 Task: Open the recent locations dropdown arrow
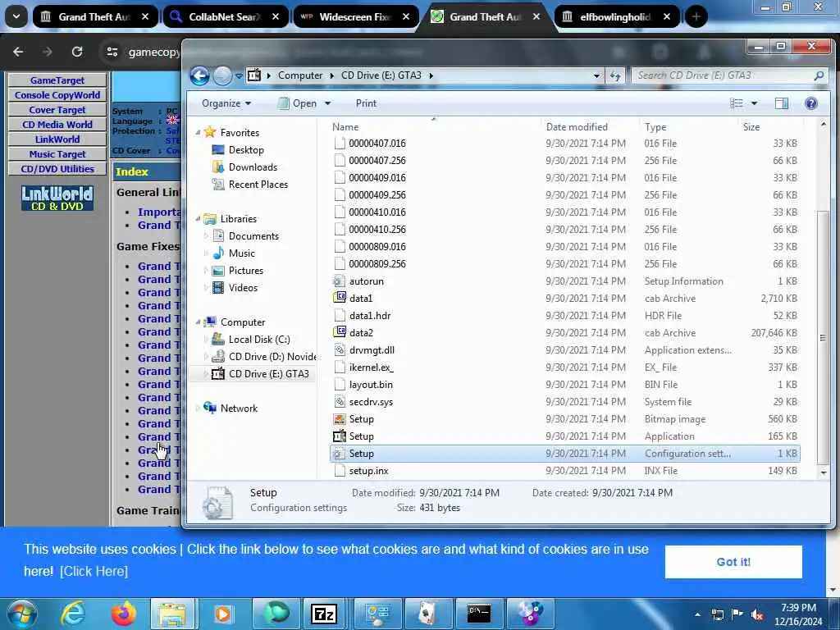pos(239,76)
